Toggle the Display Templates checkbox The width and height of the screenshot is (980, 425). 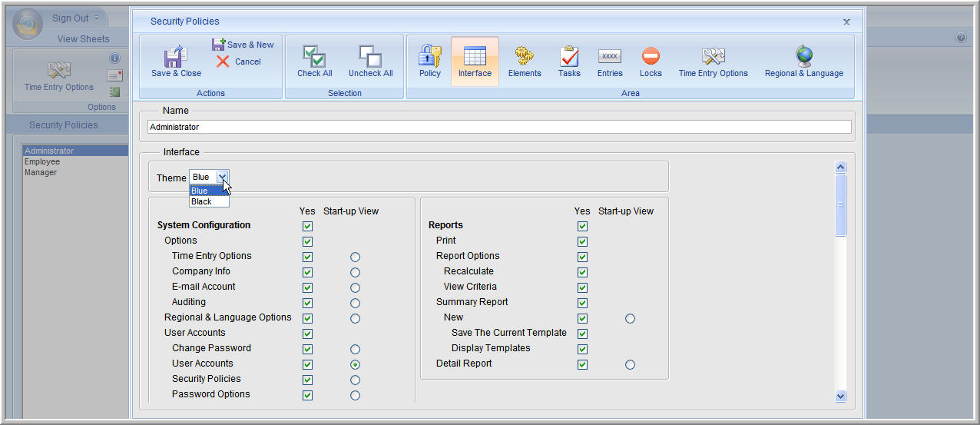coord(582,349)
